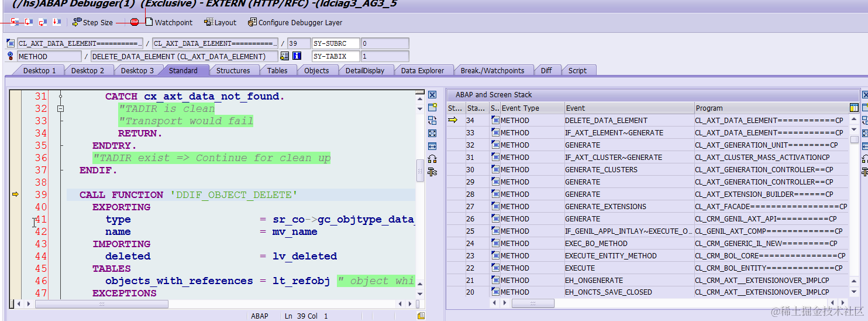The width and height of the screenshot is (868, 321).
Task: Select stack row GENERATE_CLUSTERS
Action: click(647, 169)
